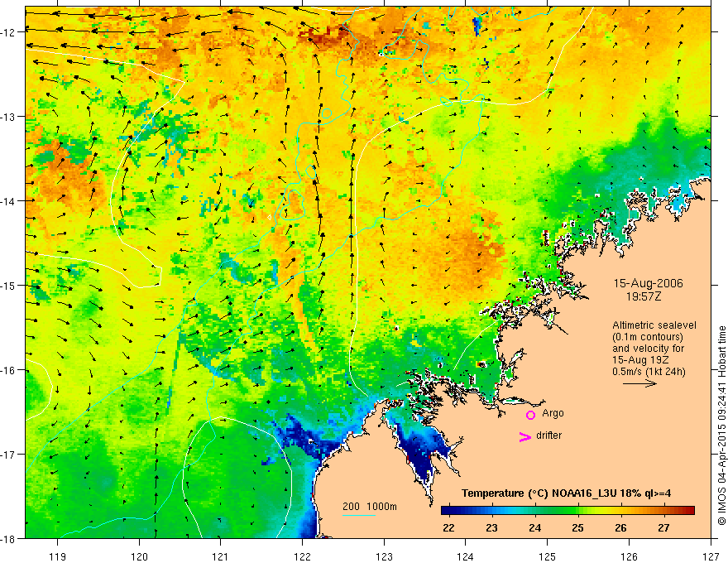Click the (0.1m contours) caption line
The width and height of the screenshot is (728, 563).
tap(648, 337)
